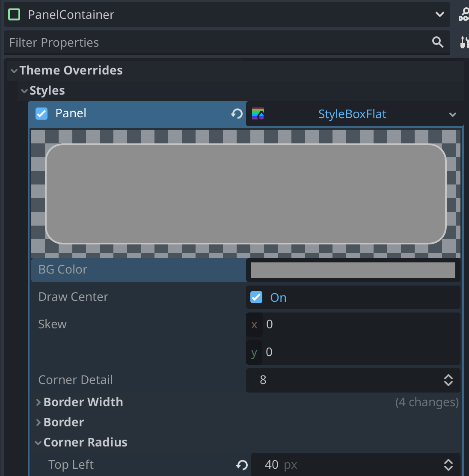Open the BG Color picker swatch
The height and width of the screenshot is (476, 469).
(x=353, y=270)
